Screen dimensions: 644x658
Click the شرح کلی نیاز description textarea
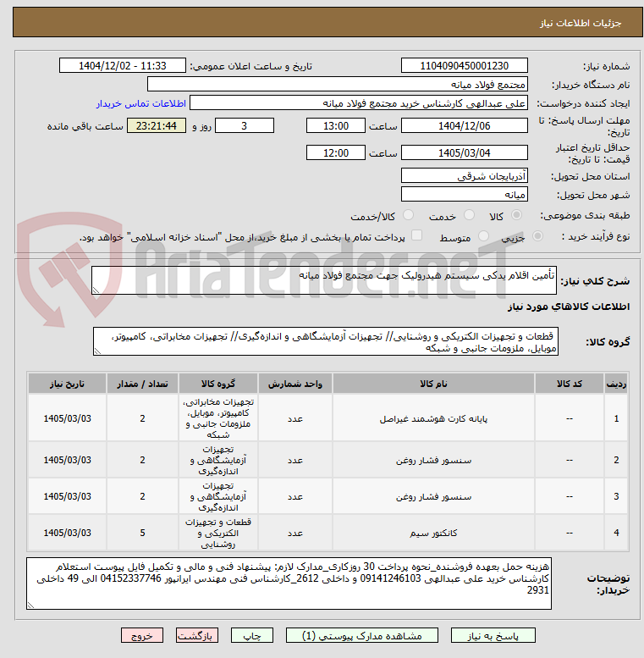324,280
